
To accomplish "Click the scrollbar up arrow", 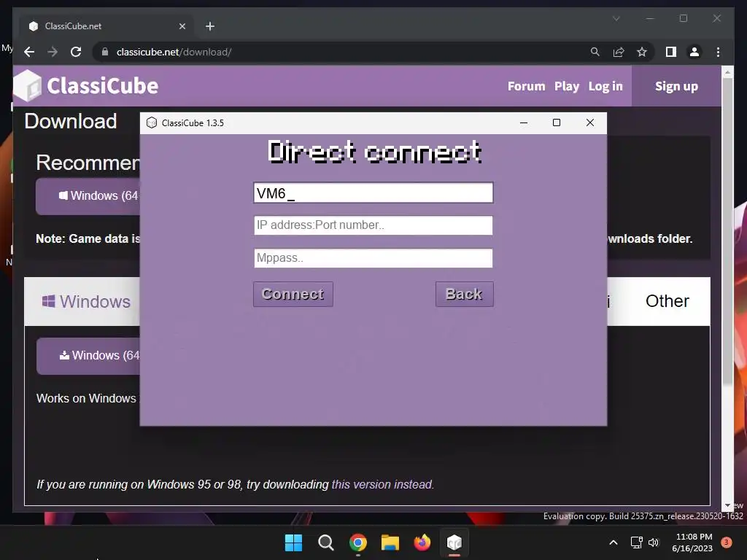I will click(727, 73).
